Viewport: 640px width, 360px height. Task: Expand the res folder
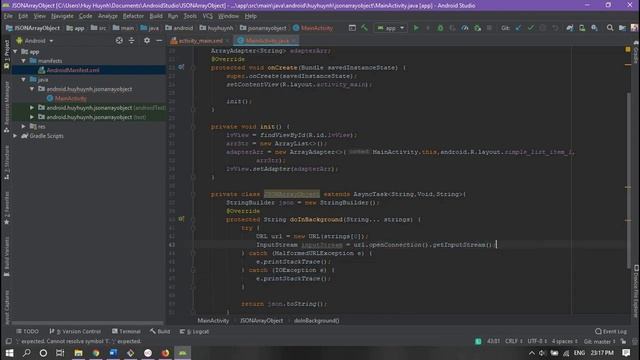(x=24, y=127)
